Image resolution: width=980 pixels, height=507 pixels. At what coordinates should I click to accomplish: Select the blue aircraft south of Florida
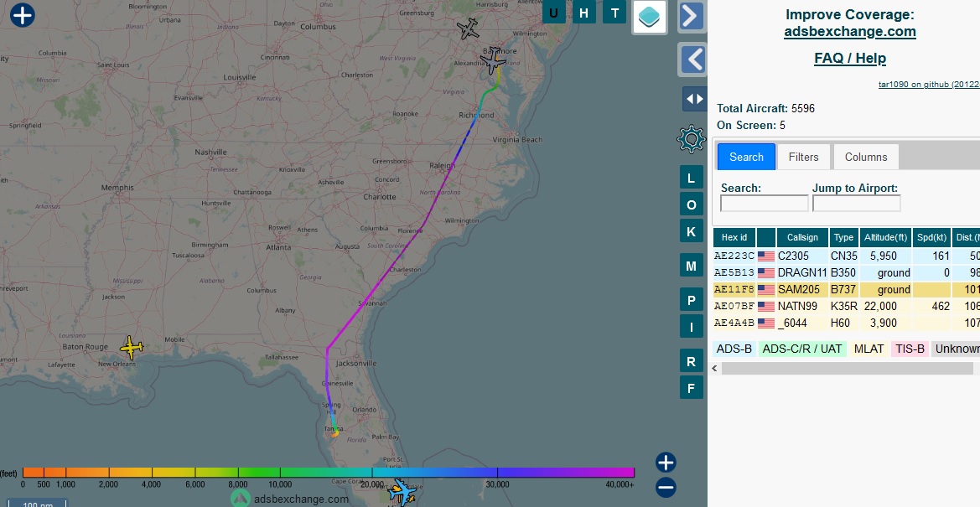pos(403,492)
